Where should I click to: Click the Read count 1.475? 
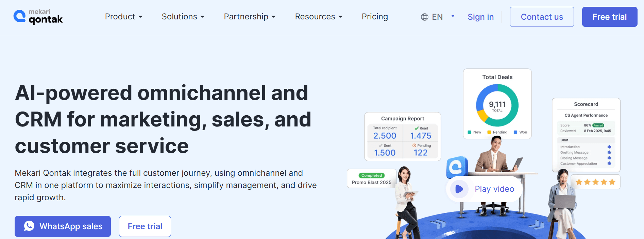[x=421, y=136]
